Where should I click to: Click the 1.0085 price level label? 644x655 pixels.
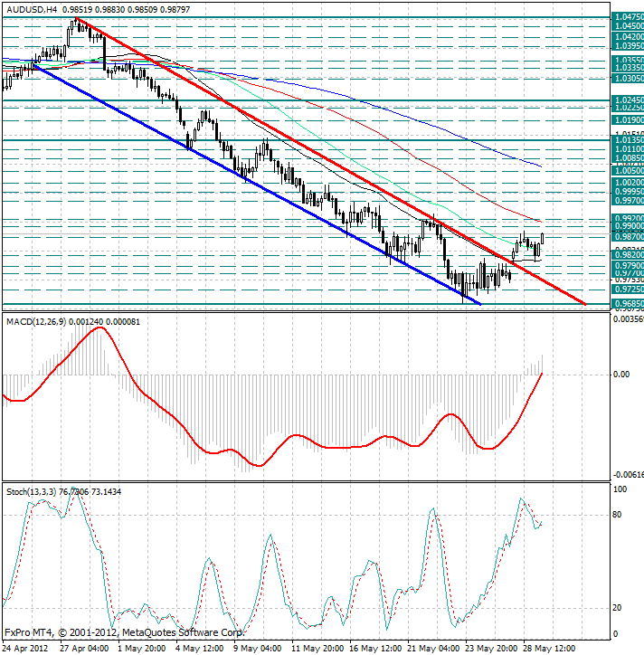point(628,158)
